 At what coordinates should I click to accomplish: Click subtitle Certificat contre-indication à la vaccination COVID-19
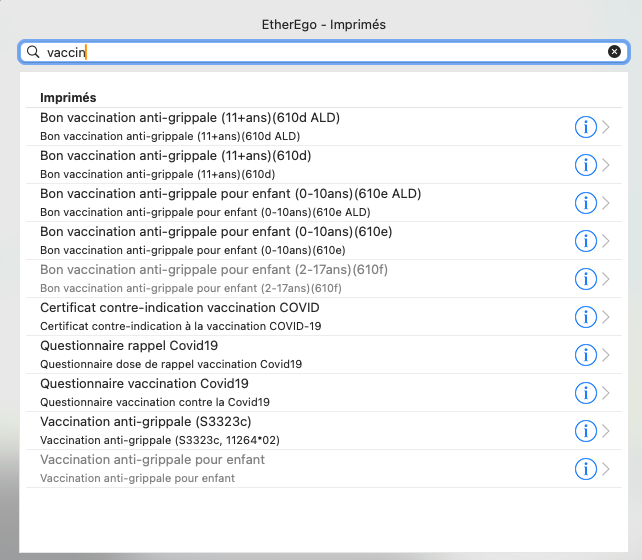(181, 326)
